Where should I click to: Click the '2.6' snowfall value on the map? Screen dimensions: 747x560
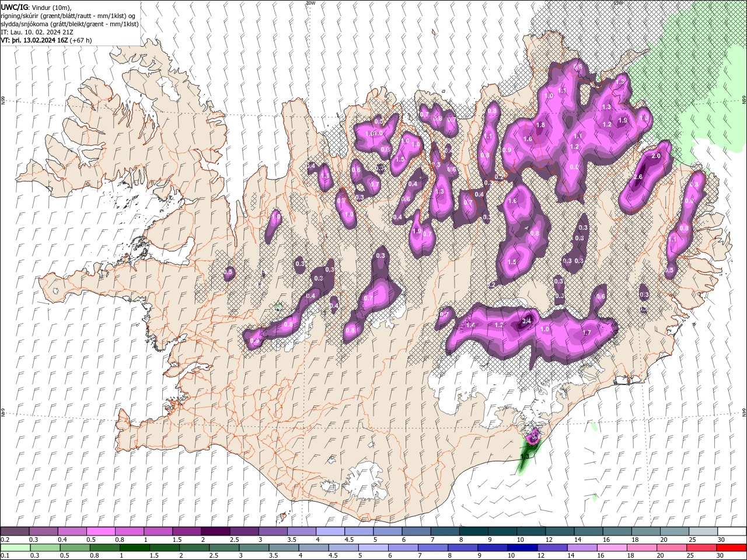638,177
